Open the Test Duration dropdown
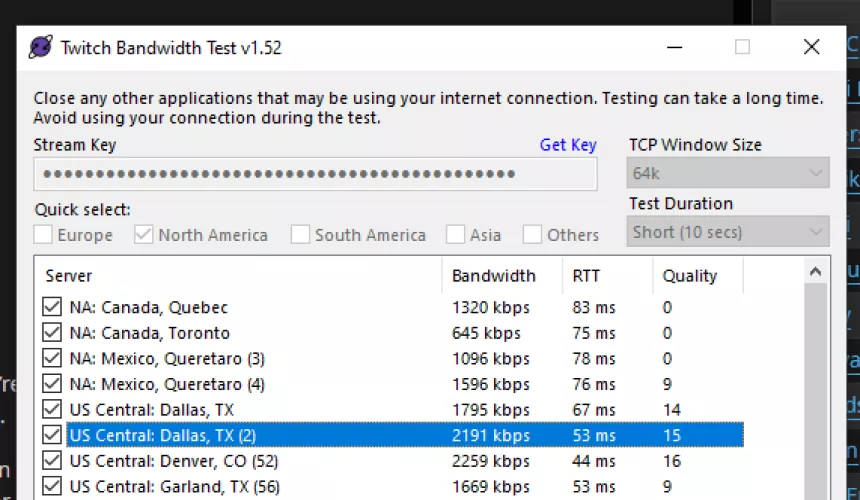This screenshot has height=500, width=860. coord(728,232)
